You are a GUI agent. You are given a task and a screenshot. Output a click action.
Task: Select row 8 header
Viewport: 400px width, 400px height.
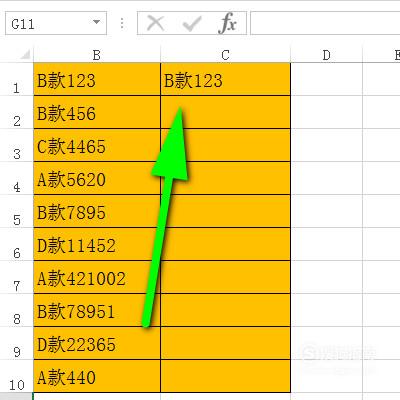point(16,310)
